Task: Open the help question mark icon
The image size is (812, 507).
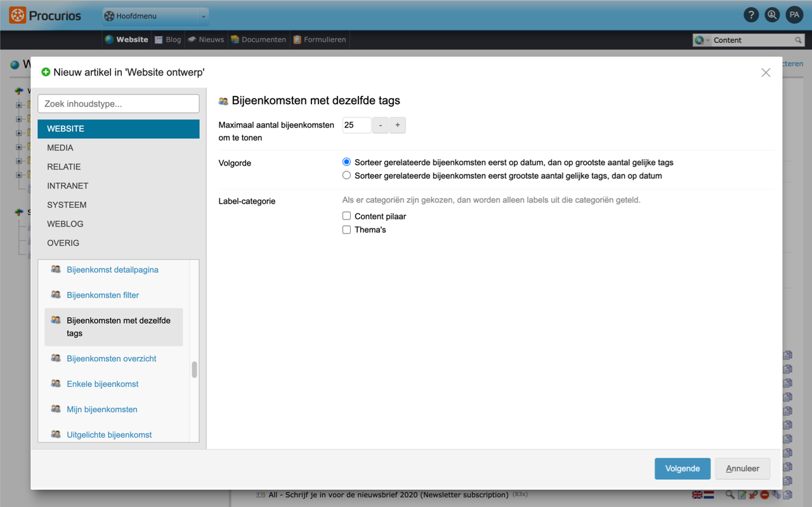Action: click(751, 15)
